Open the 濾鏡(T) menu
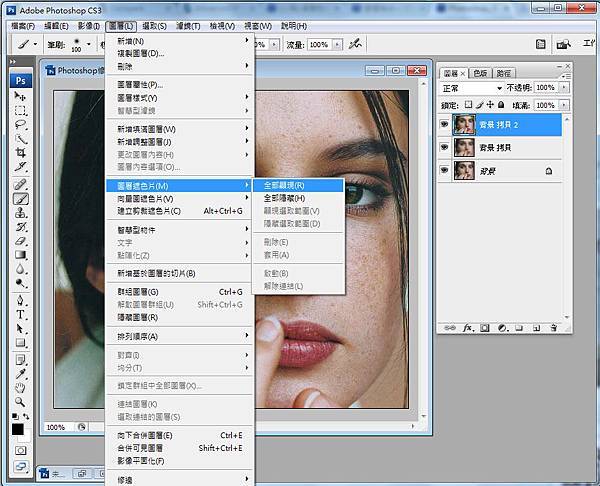 tap(188, 26)
